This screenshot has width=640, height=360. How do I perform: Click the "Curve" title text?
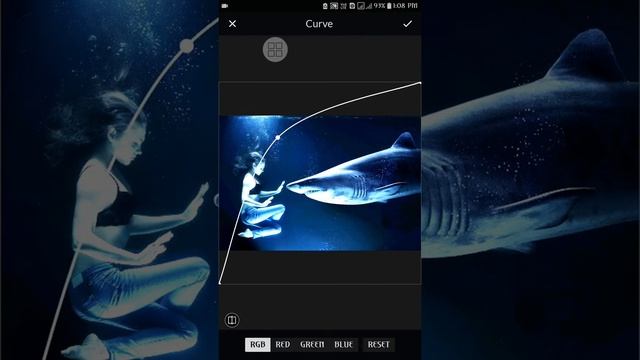click(x=319, y=24)
